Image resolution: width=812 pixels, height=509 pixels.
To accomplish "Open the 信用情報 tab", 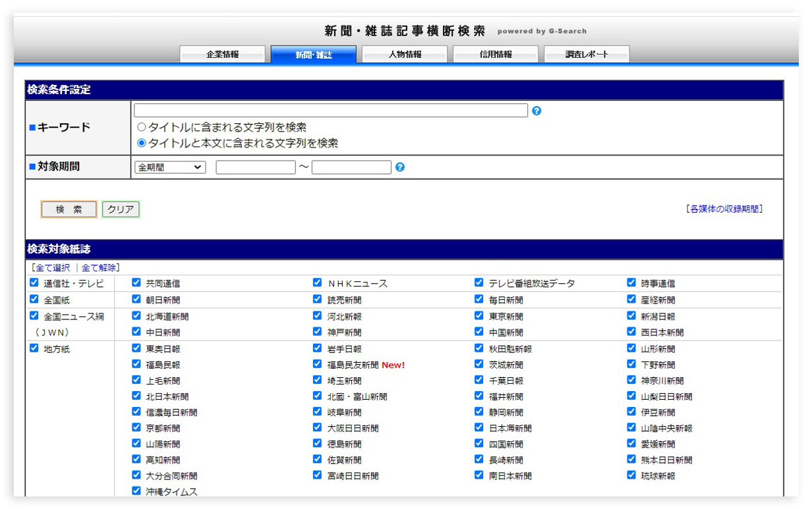I will click(496, 55).
